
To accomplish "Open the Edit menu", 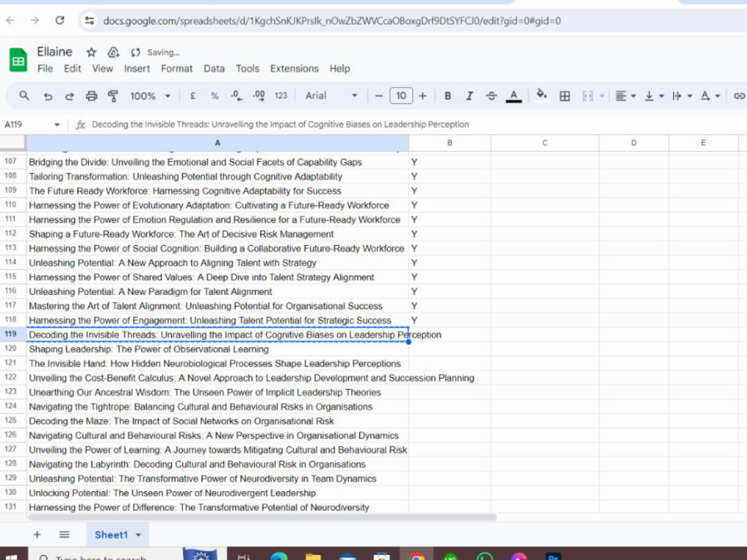I will (x=72, y=69).
